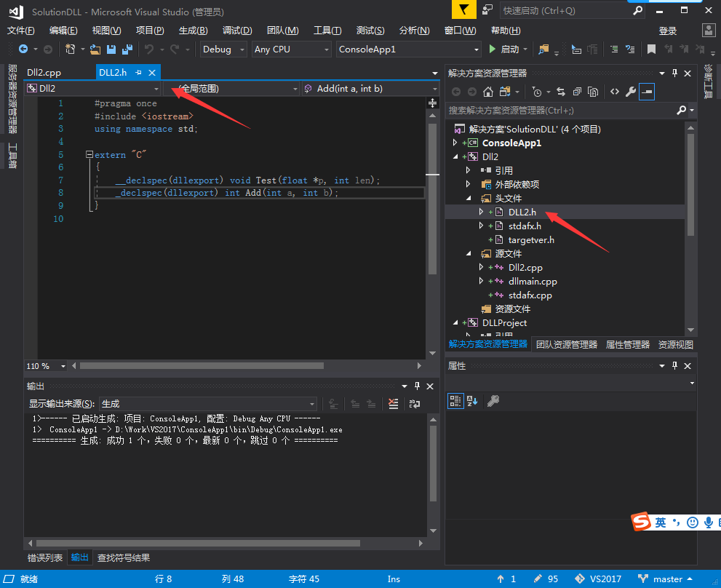Viewport: 721px width, 588px height.
Task: Click the feedback icon beside Quick Launch
Action: tap(487, 10)
